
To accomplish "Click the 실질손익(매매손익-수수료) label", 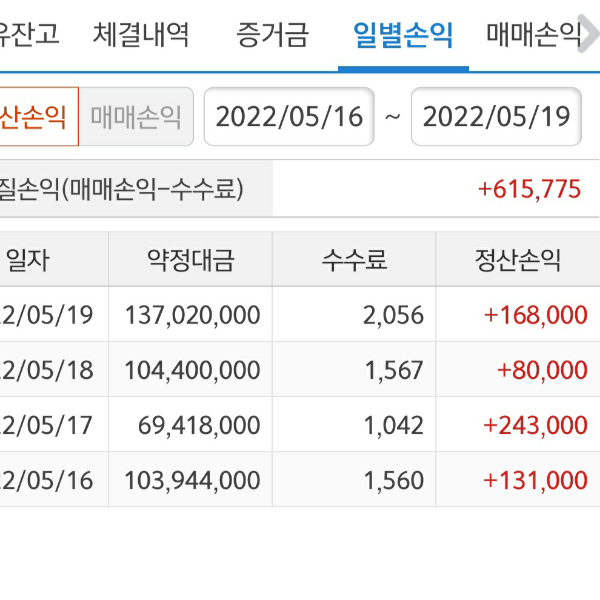I will pos(122,189).
